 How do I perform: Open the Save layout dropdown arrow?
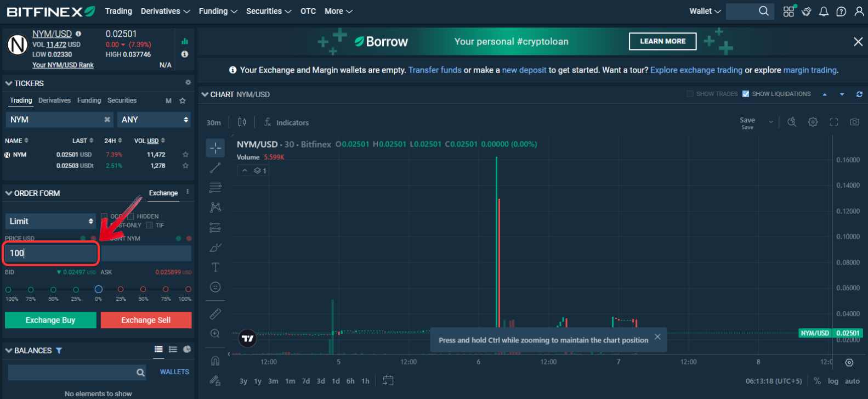click(771, 122)
